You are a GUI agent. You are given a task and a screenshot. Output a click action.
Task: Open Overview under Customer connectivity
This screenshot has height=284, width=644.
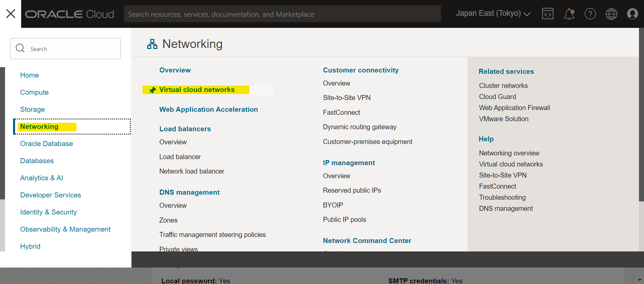336,83
